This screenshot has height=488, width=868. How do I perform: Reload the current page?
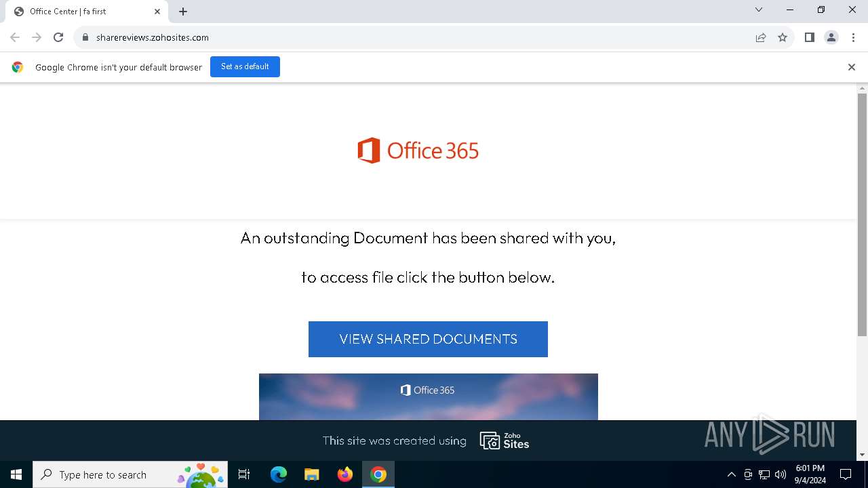[58, 37]
